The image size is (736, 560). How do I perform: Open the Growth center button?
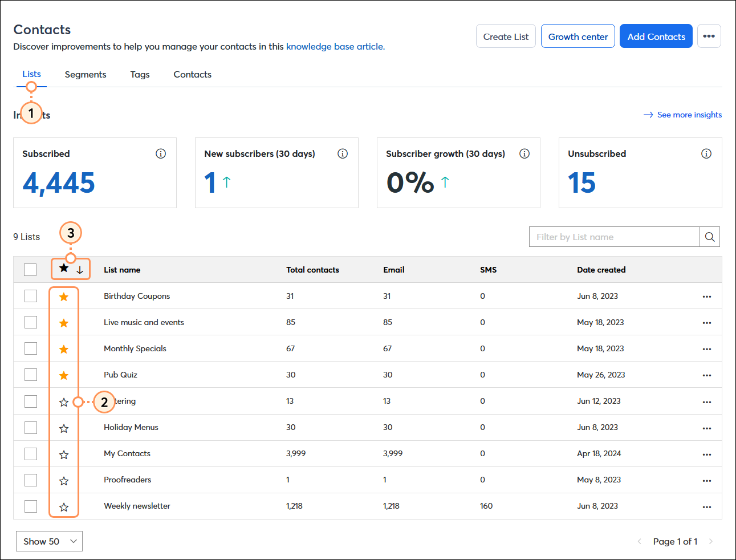(x=578, y=36)
